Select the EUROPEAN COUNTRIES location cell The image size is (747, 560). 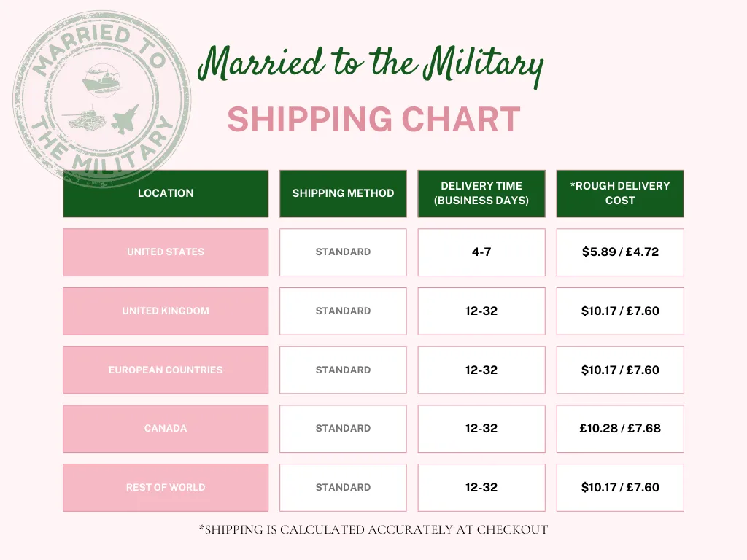click(x=166, y=370)
